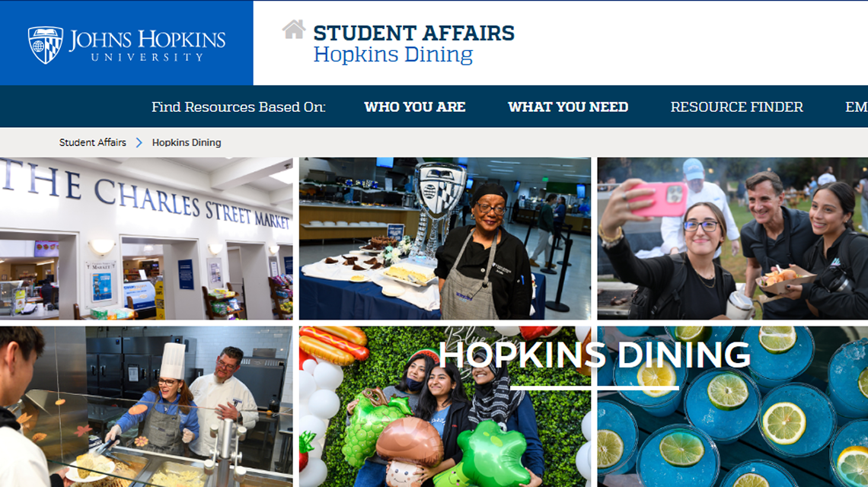Open the WHO YOU ARE menu
The image size is (868, 487).
click(x=415, y=107)
